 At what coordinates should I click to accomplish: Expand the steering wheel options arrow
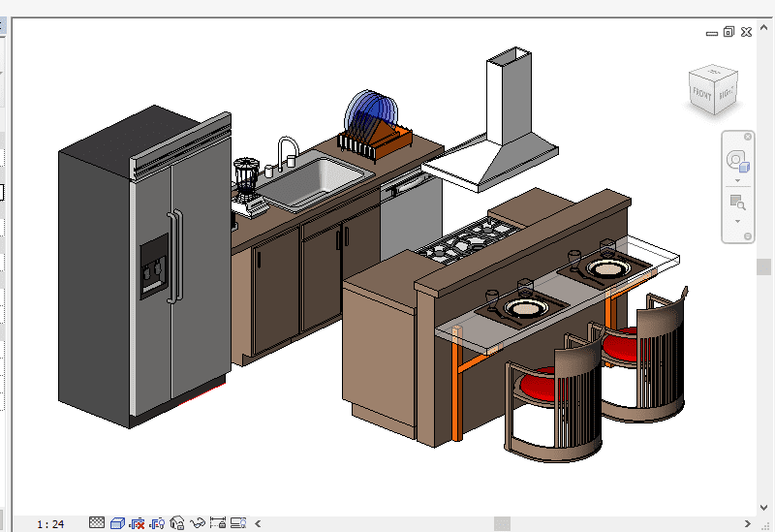point(737,180)
